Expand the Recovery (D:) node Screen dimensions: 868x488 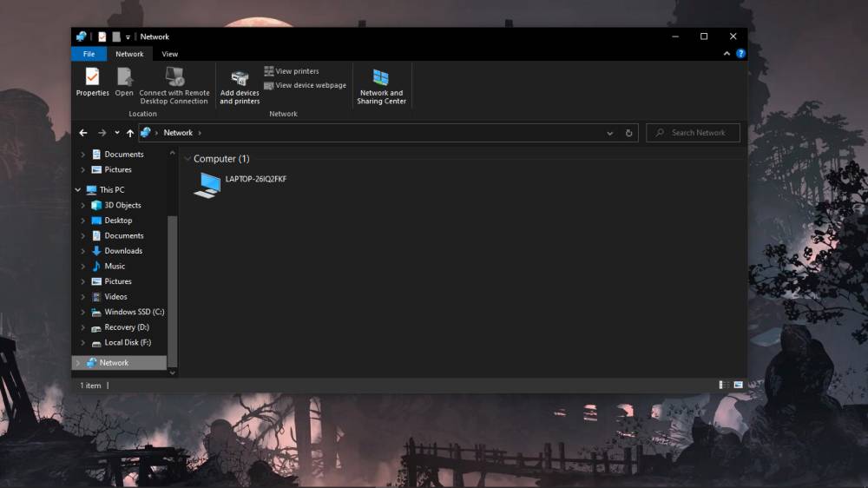coord(83,327)
